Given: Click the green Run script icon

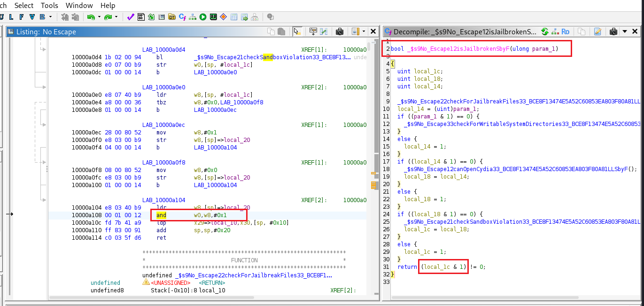Looking at the screenshot, I should 203,17.
